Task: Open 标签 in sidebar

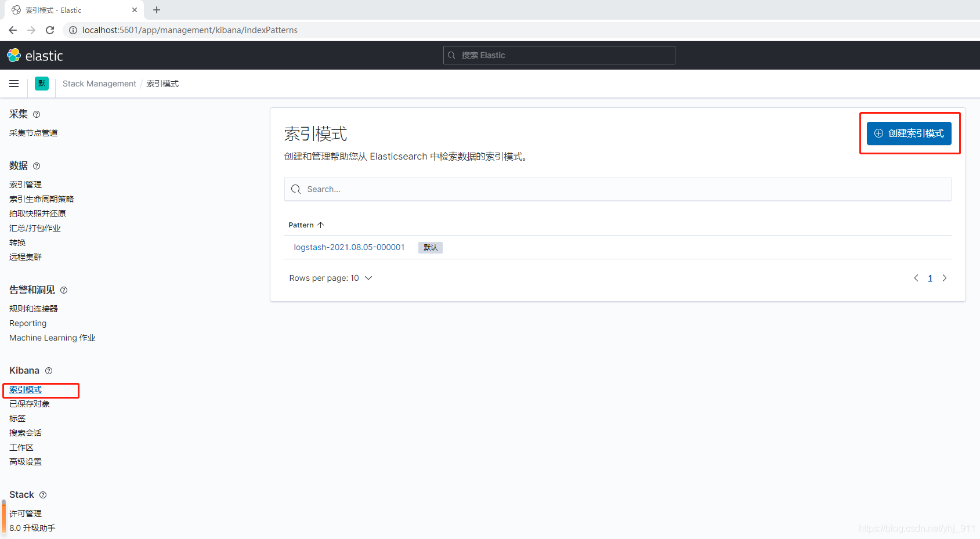Action: pos(17,418)
